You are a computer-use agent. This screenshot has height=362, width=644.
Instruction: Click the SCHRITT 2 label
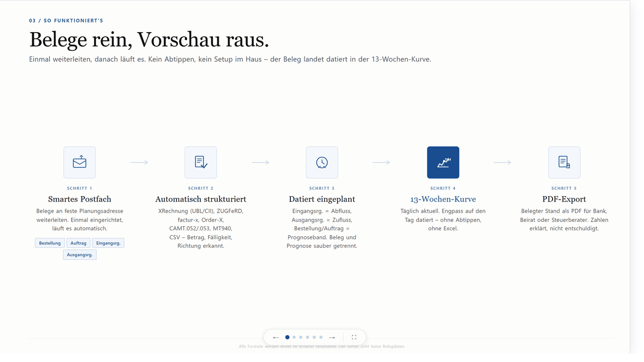click(201, 189)
